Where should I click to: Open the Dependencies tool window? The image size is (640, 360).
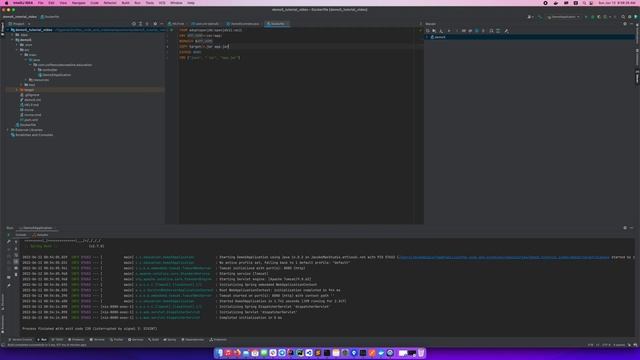pyautogui.click(x=193, y=340)
